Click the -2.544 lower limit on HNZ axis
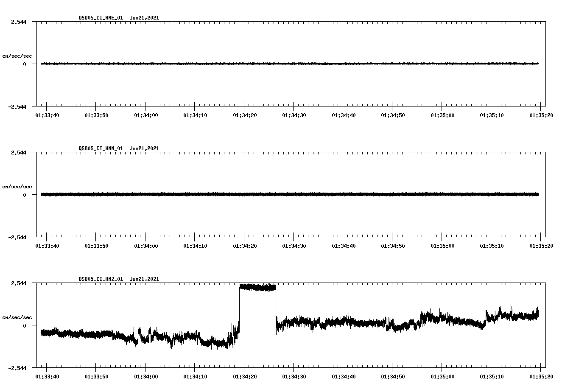 [17, 368]
